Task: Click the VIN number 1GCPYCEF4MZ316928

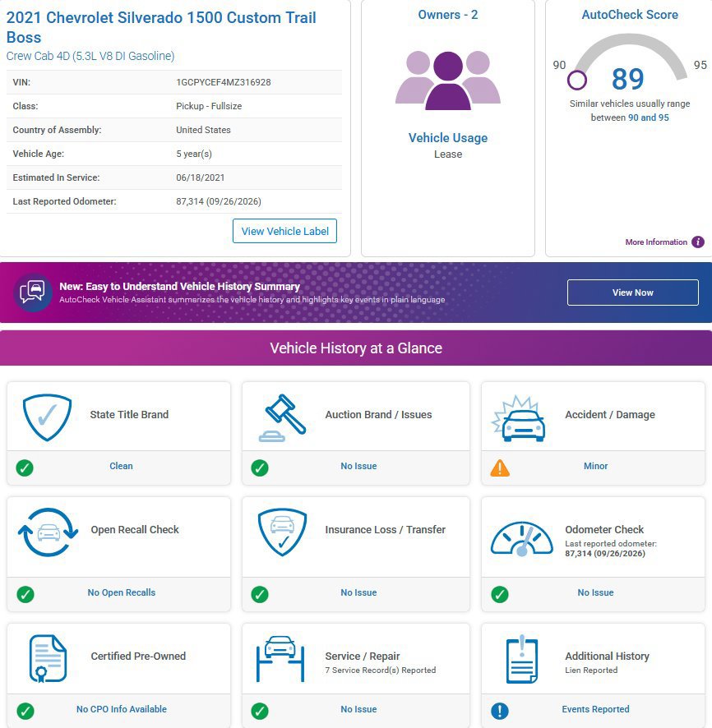Action: click(x=224, y=82)
